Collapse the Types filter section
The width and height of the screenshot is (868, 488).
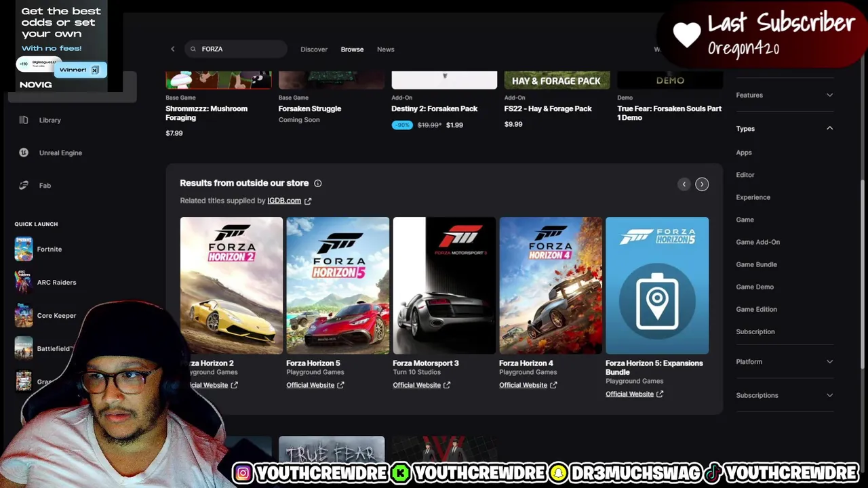[785, 128]
